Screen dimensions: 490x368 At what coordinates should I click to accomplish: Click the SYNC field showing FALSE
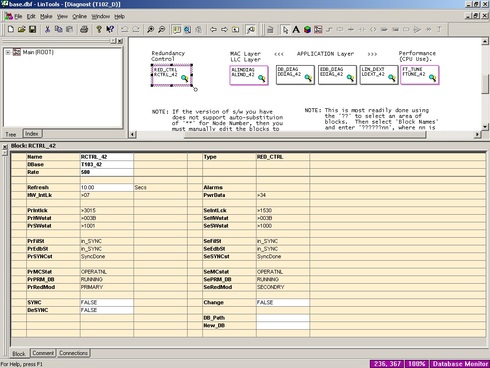[107, 302]
